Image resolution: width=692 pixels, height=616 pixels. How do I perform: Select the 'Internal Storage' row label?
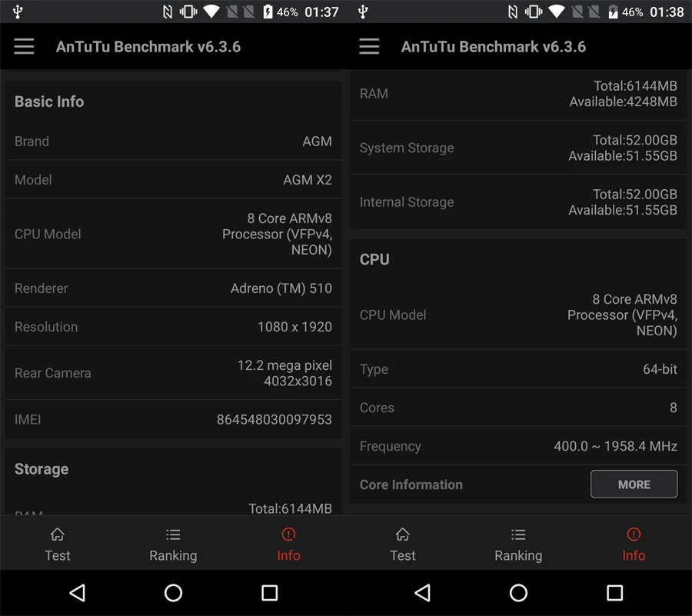[x=407, y=202]
